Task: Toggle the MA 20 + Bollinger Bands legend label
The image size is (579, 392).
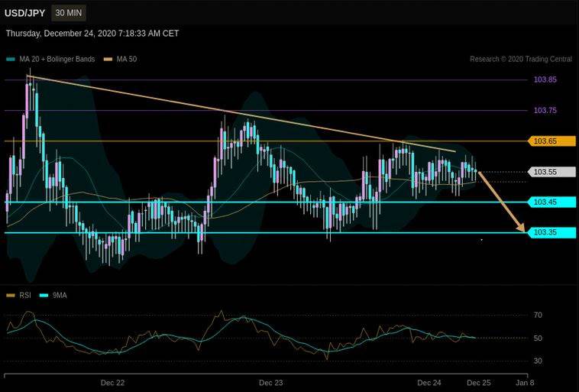Action: click(57, 59)
